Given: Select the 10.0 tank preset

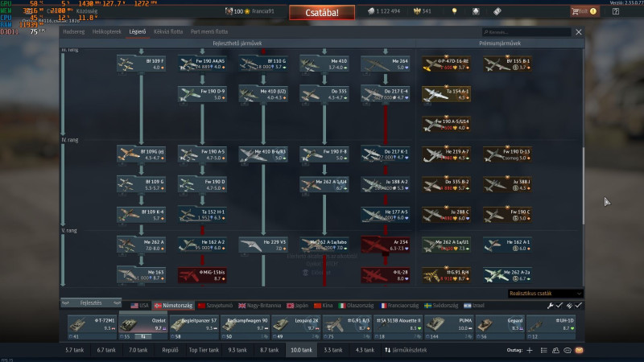Looking at the screenshot, I should [x=301, y=350].
